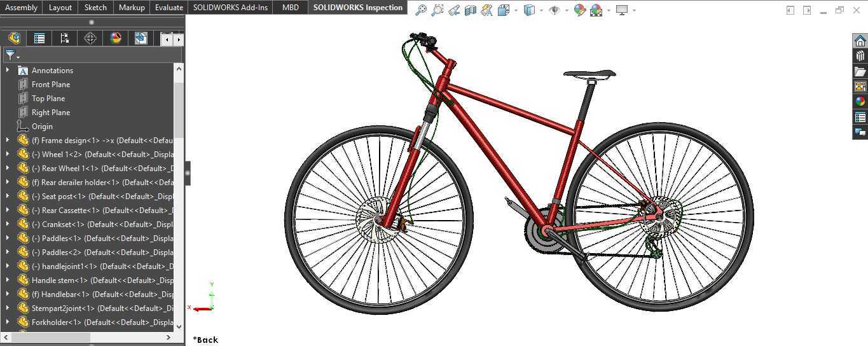This screenshot has height=346, width=868.
Task: Click the View Settings monitor icon
Action: click(x=622, y=10)
